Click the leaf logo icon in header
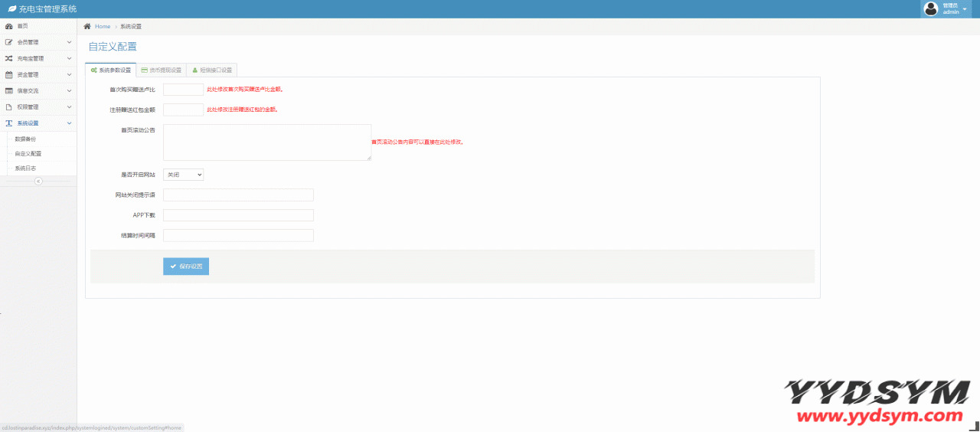The width and height of the screenshot is (980, 432). 11,9
